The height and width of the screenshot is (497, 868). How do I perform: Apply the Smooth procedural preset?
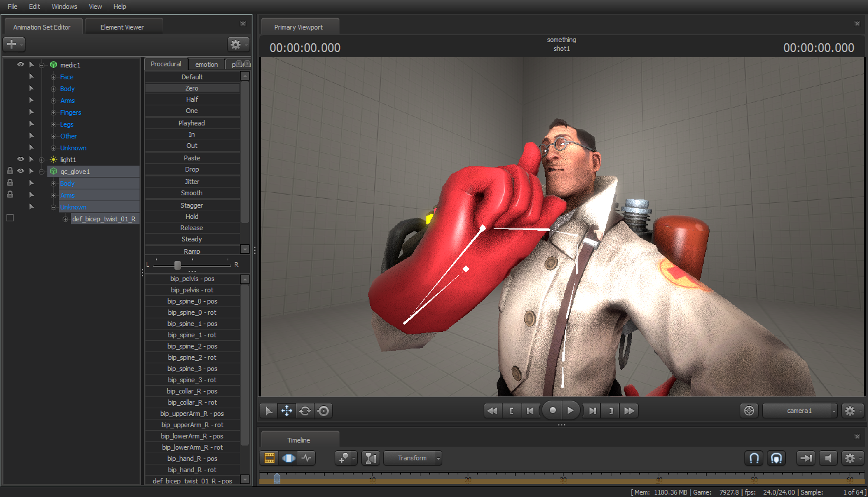click(x=192, y=193)
